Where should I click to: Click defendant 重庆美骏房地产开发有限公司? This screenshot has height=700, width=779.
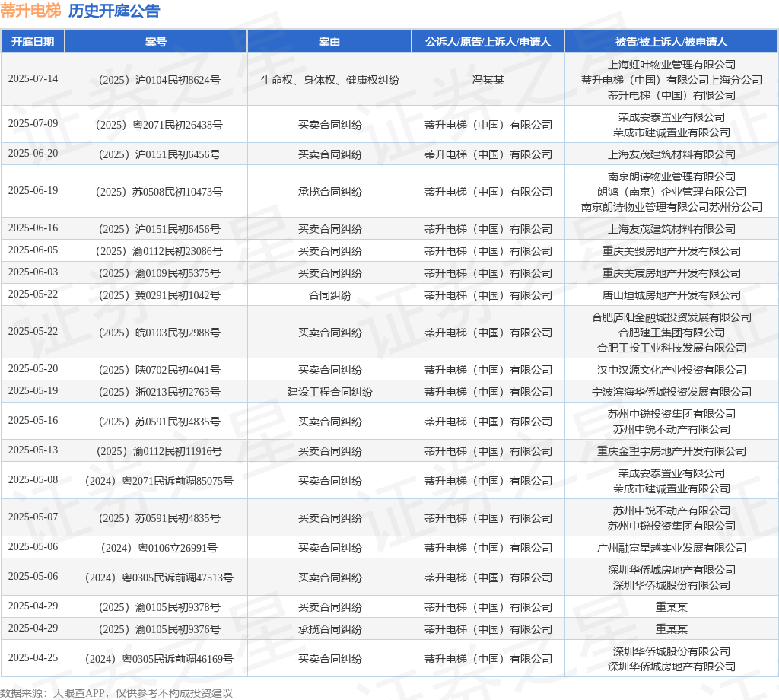tap(672, 251)
